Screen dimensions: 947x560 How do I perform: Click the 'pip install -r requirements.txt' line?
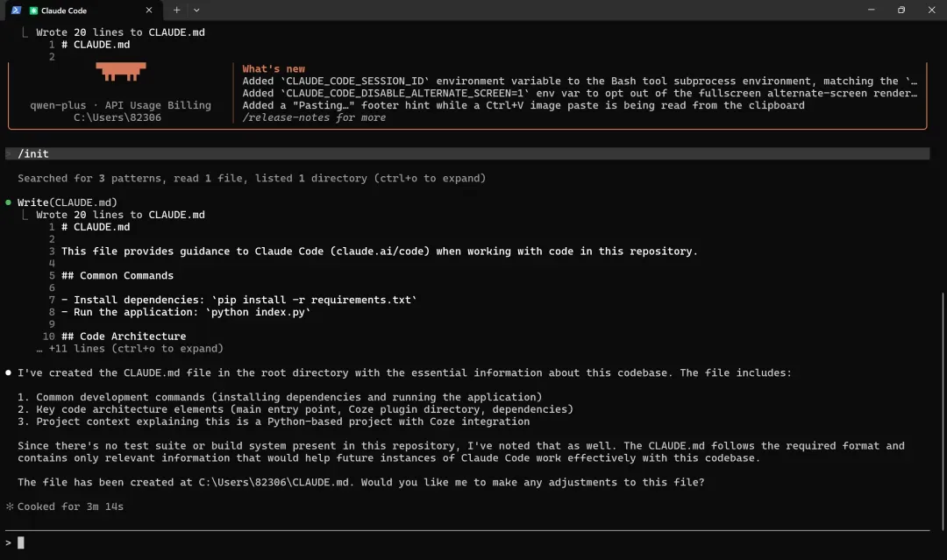[x=239, y=300]
